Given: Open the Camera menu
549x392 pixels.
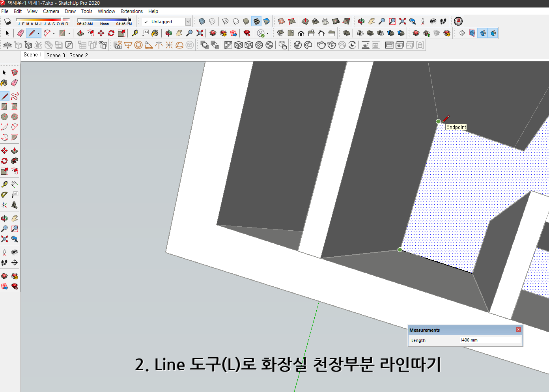Looking at the screenshot, I should tap(51, 11).
